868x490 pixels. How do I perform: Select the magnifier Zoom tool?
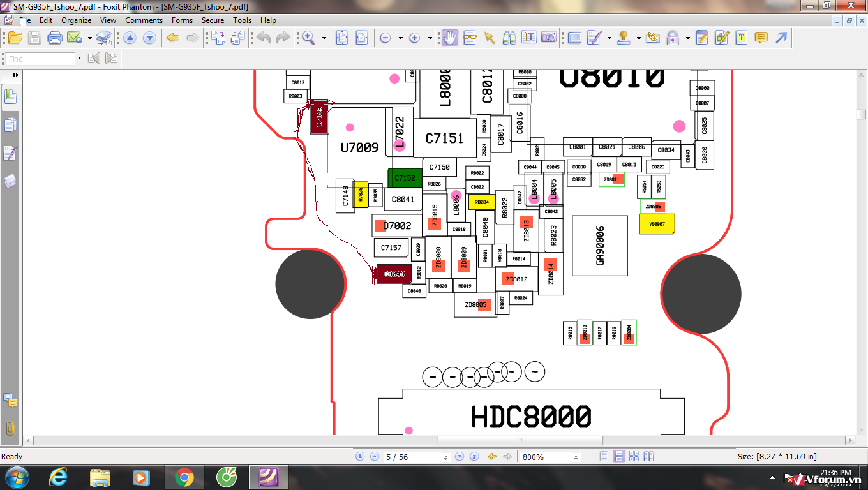tap(309, 38)
